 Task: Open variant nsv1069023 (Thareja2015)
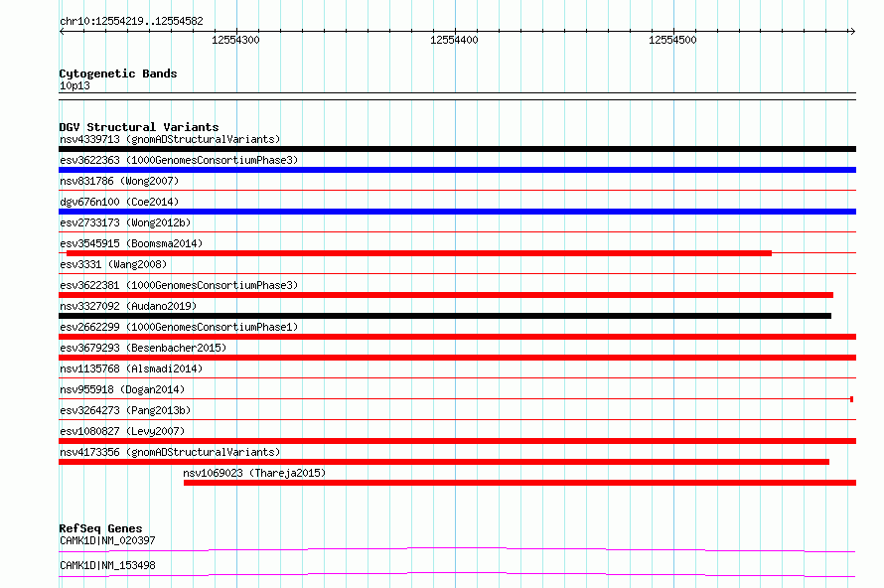point(254,473)
